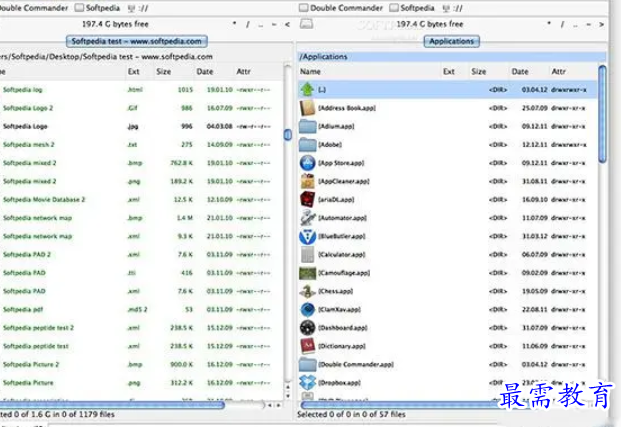Click the right panel Softpedia drive button
The height and width of the screenshot is (427, 621).
tap(412, 8)
